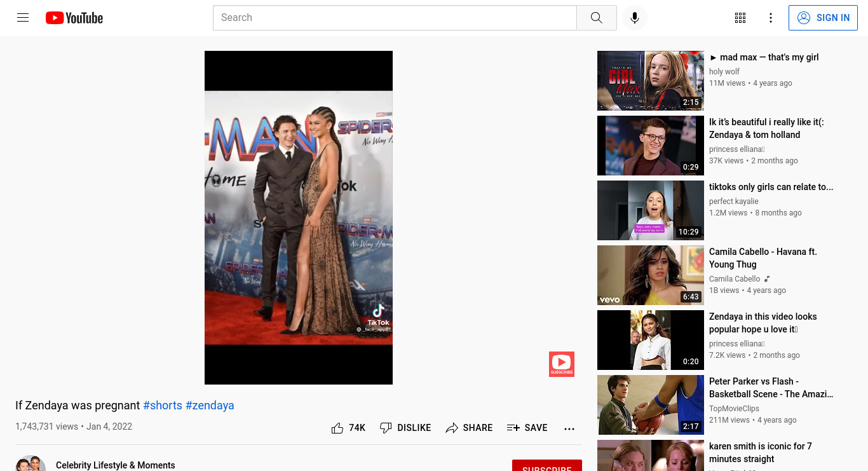Open the YouTube apps grid

click(740, 18)
